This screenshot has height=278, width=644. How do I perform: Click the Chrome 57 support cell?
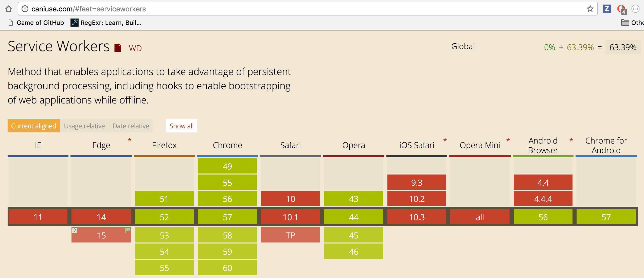227,217
